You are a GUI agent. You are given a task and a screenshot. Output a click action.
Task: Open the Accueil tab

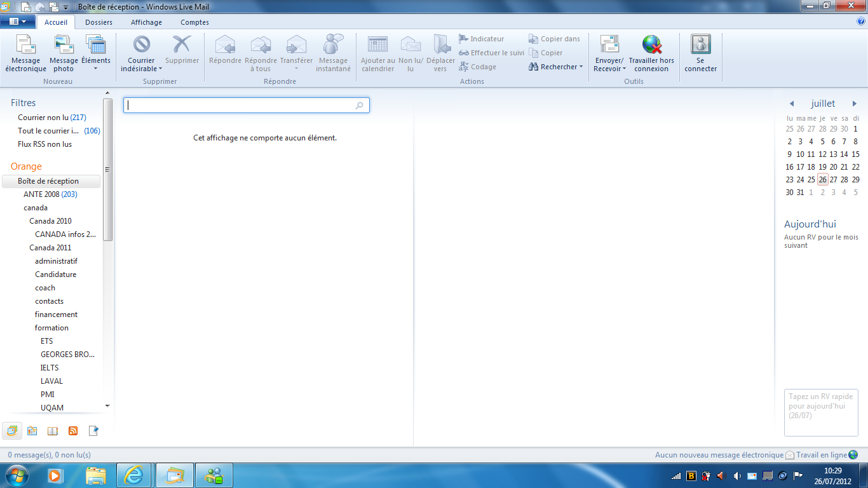[56, 22]
